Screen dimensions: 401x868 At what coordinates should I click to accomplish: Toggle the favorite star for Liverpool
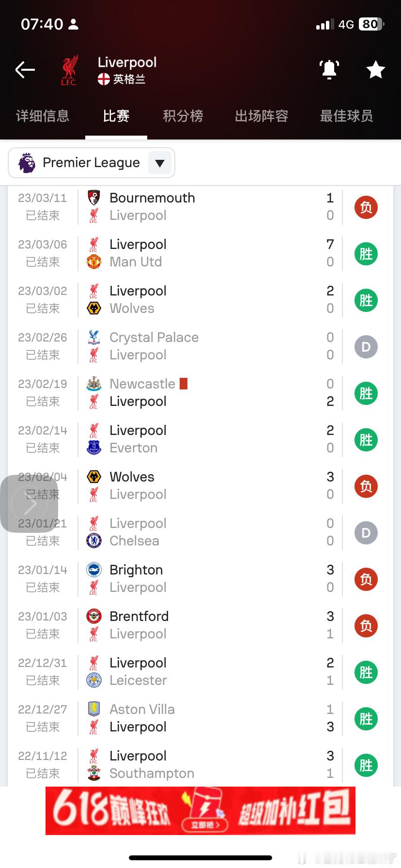coord(375,70)
